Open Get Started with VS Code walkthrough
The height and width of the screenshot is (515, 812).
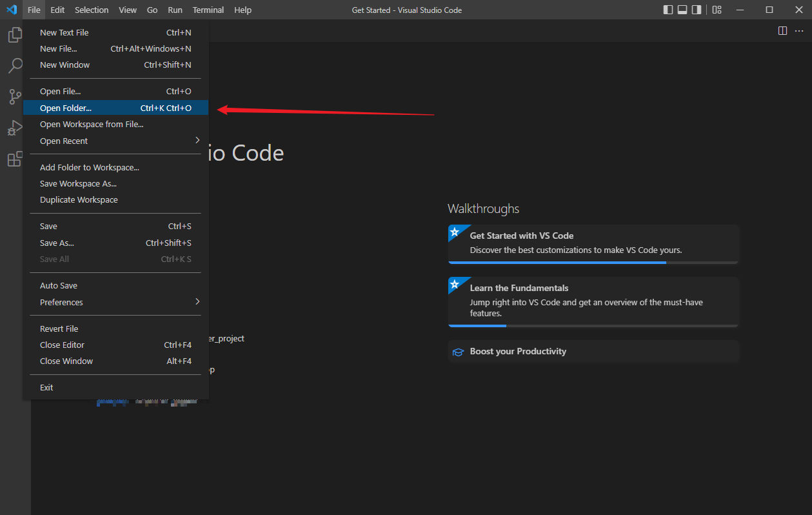[593, 244]
